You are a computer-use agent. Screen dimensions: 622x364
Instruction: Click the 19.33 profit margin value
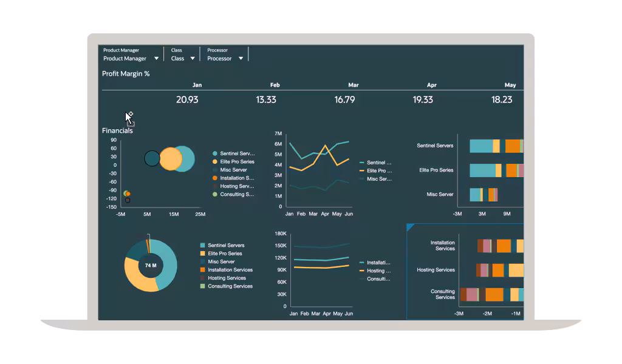coord(423,99)
